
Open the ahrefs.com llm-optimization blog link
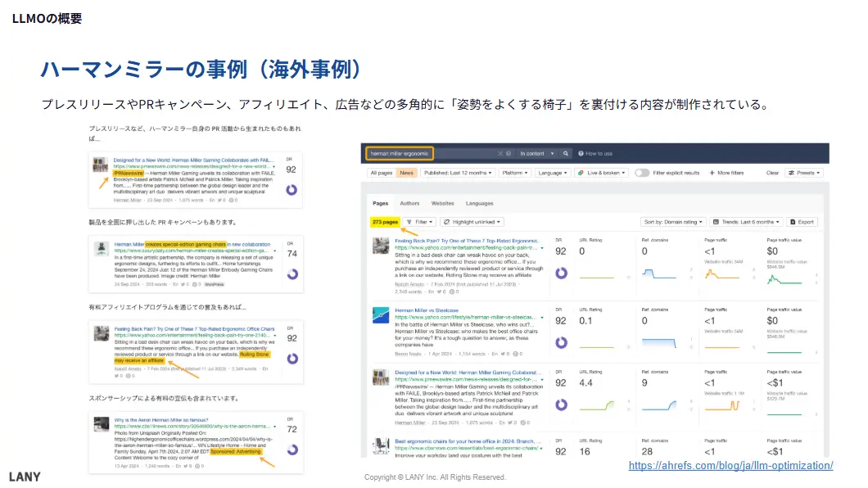(x=730, y=466)
